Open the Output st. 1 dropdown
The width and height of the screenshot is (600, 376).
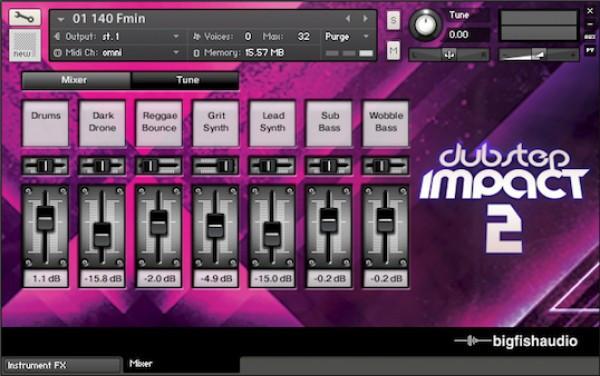click(176, 37)
